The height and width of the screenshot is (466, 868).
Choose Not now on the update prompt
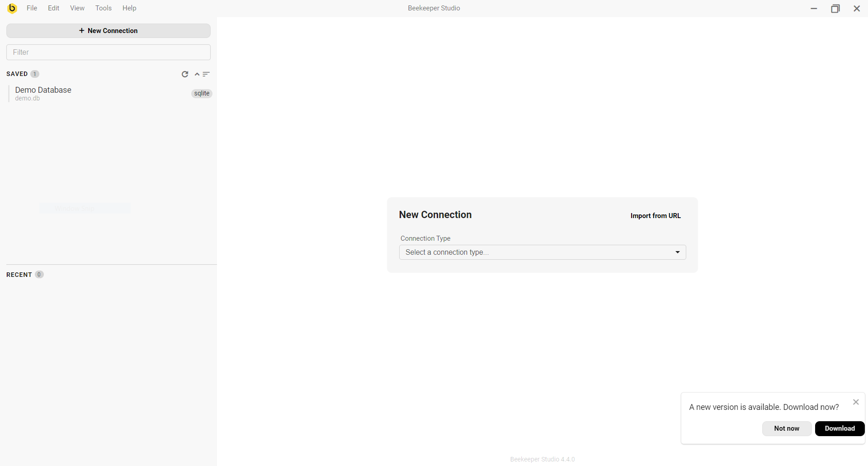click(x=786, y=428)
